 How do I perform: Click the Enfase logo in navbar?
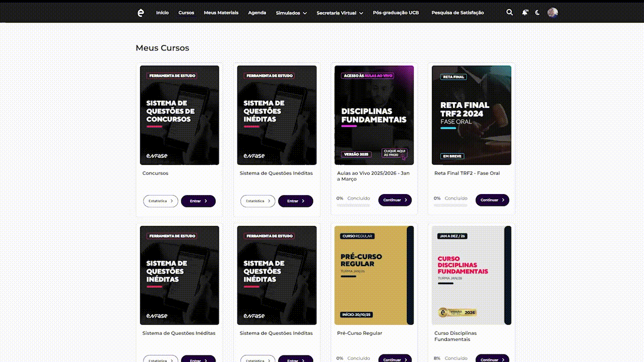(140, 13)
